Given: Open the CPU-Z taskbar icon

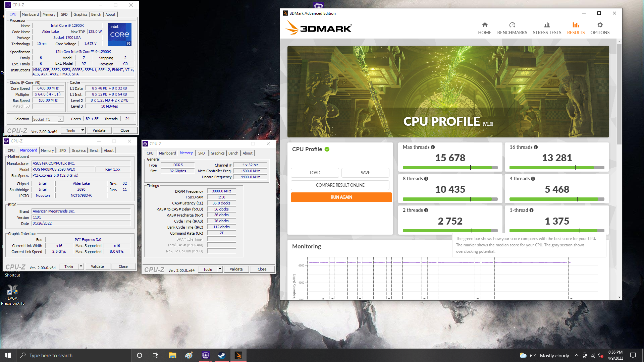Looking at the screenshot, I should (x=205, y=355).
